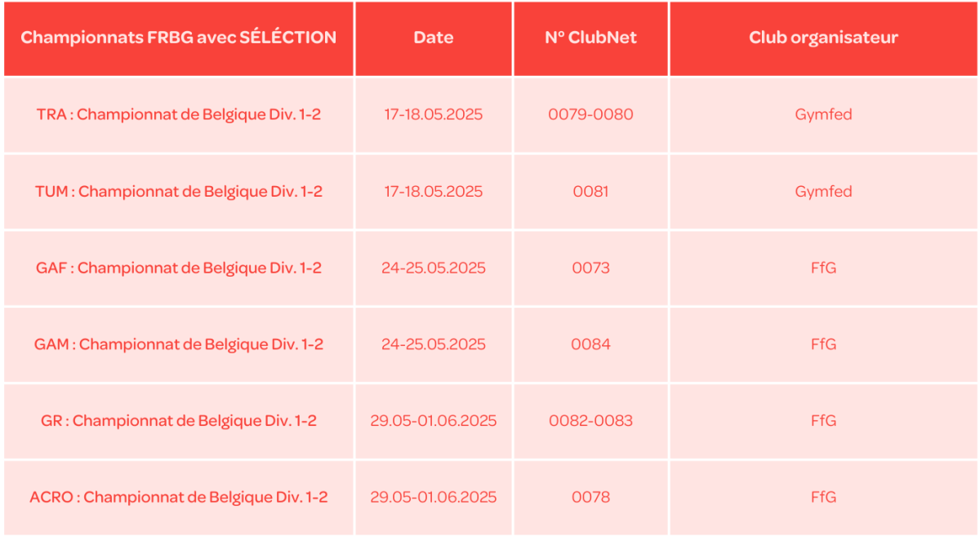The height and width of the screenshot is (537, 980).
Task: Click the Club organisateur column header
Action: coord(823,38)
